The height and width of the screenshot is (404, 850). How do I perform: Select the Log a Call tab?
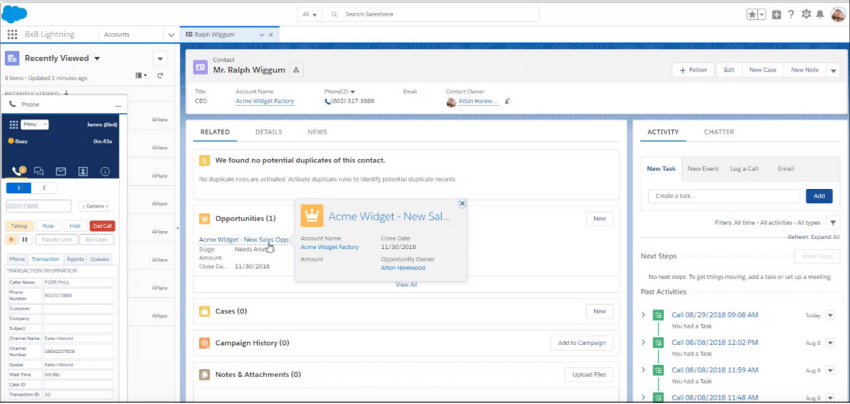click(744, 169)
